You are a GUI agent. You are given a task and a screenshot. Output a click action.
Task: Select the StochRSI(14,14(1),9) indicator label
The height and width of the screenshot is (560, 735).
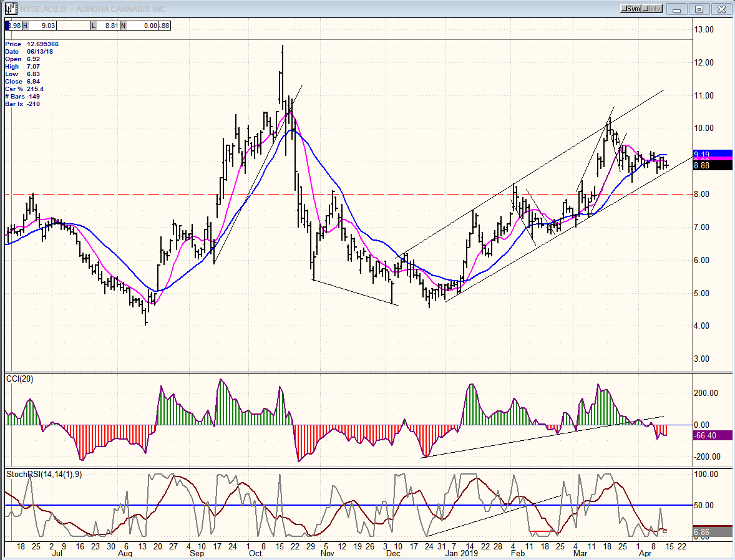point(44,474)
